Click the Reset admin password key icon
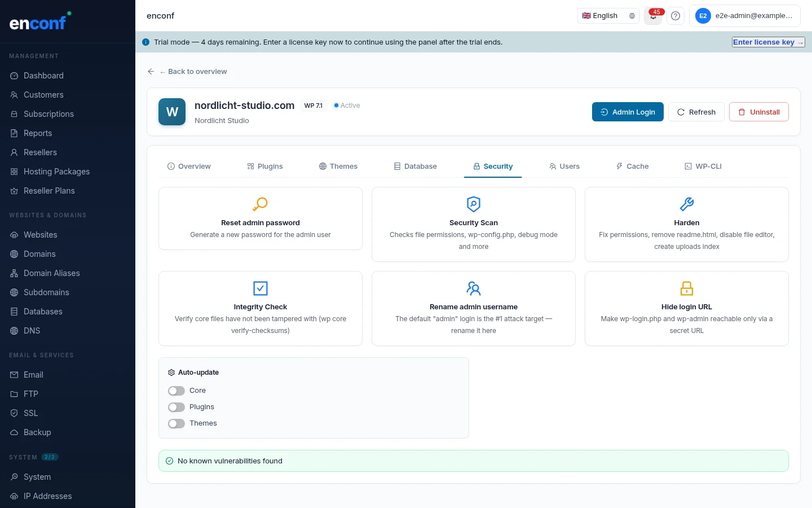The image size is (812, 508). coord(261,204)
